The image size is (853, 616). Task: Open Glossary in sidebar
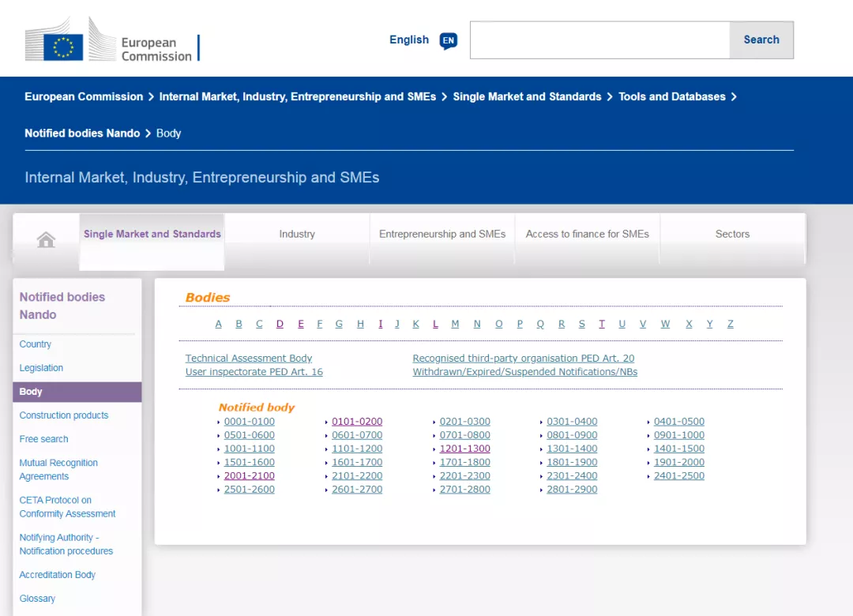click(x=37, y=599)
